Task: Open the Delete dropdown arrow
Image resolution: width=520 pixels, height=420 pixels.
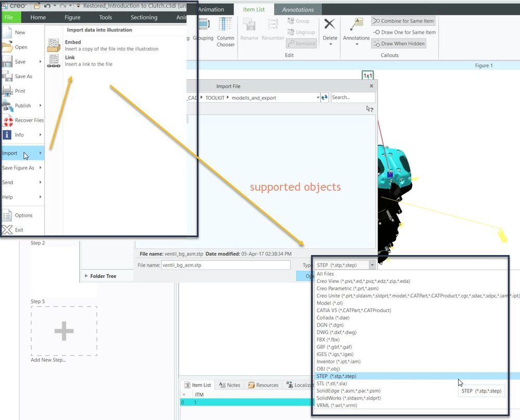Action: click(331, 44)
